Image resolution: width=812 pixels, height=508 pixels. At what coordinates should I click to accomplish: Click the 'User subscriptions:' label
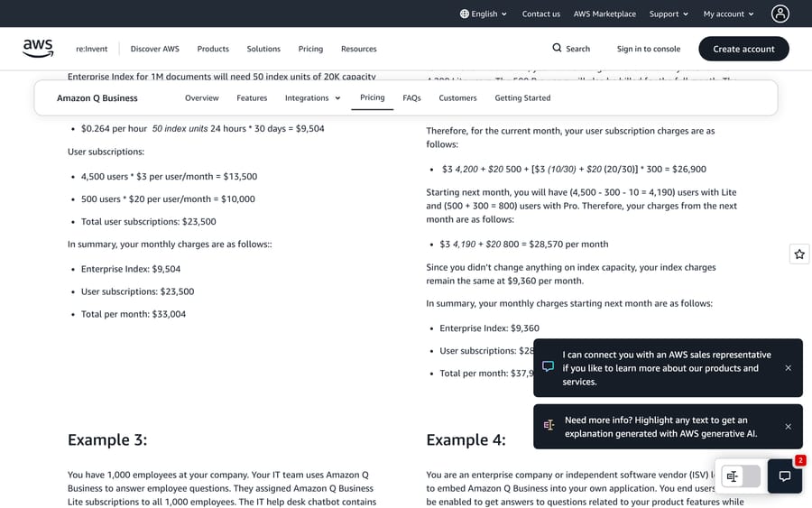click(x=106, y=152)
